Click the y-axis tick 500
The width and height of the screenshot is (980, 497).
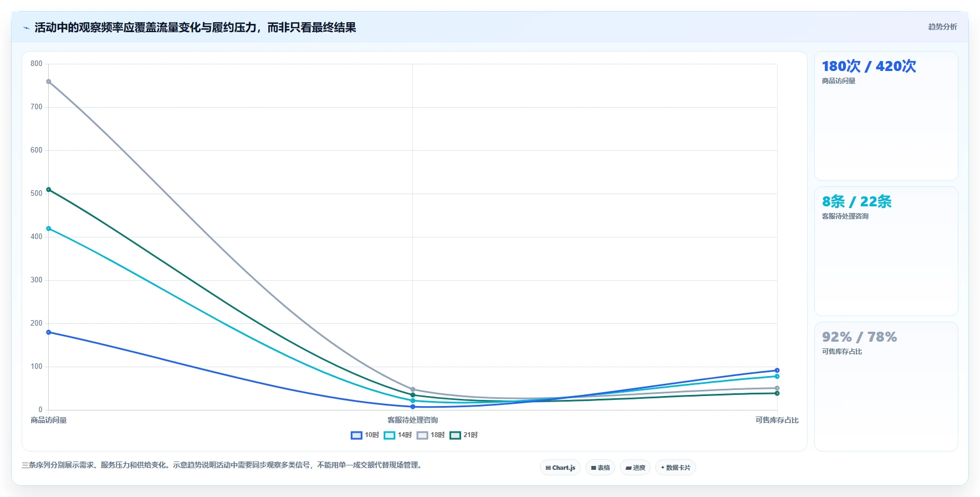(x=37, y=194)
